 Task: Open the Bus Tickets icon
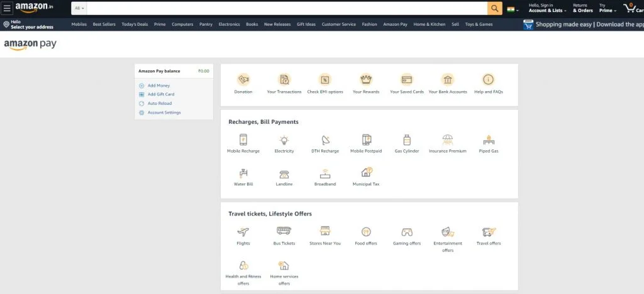point(284,231)
